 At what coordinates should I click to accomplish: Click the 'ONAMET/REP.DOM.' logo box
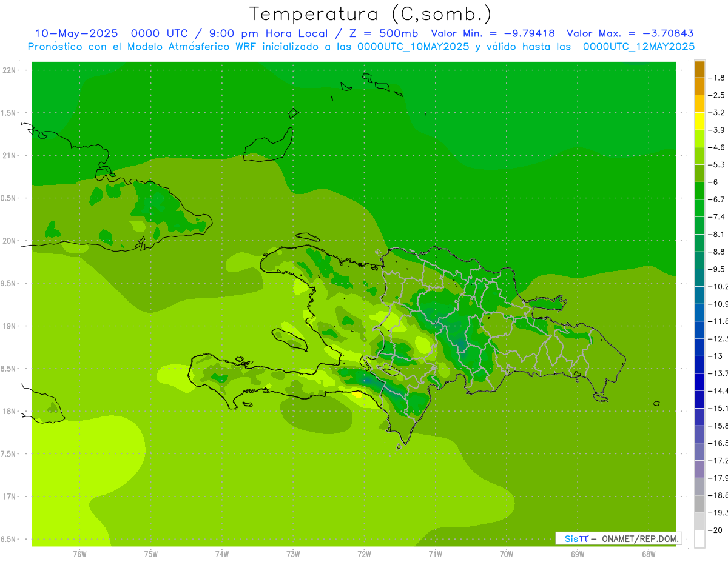coord(618,538)
